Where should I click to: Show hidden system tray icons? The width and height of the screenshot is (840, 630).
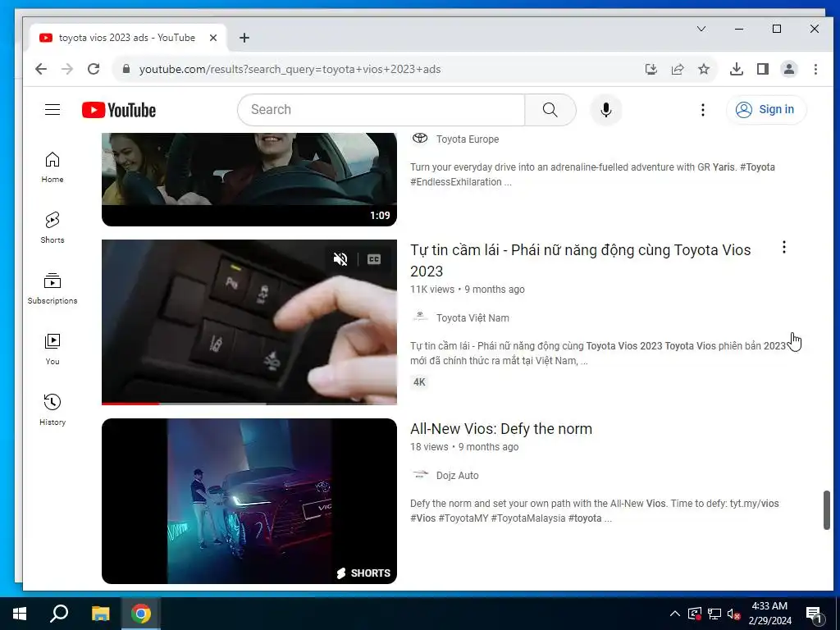(675, 614)
